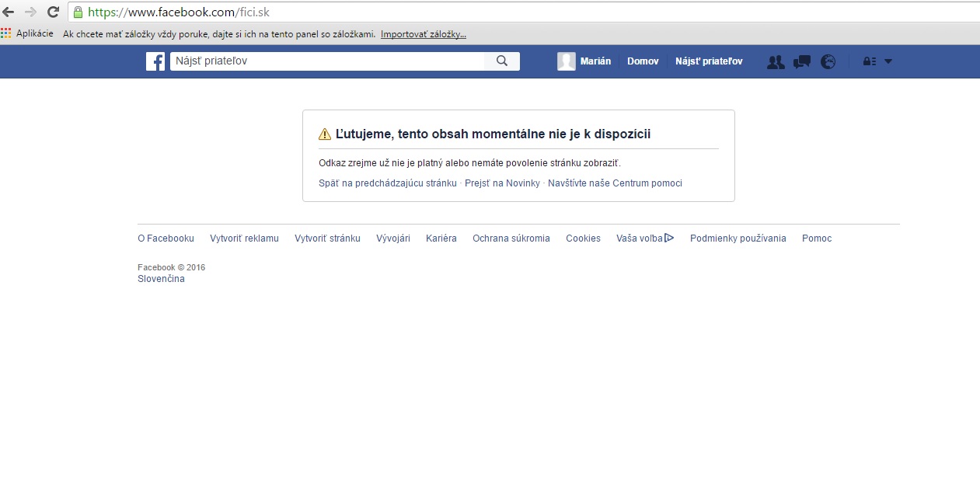Open the Domov navigation item

(x=643, y=61)
